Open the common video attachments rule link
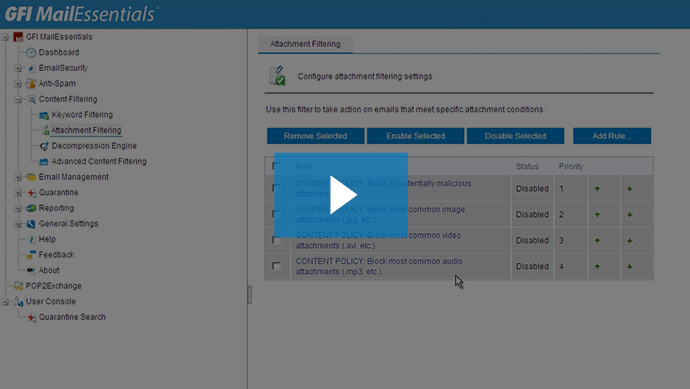This screenshot has height=389, width=690. click(378, 240)
